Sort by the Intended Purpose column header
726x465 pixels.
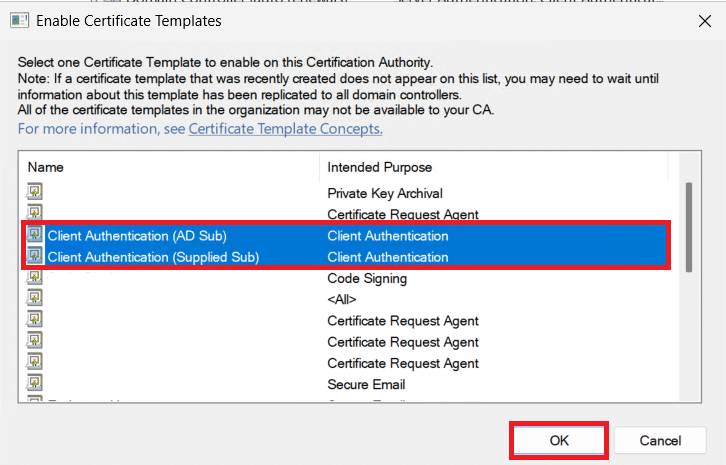coord(379,167)
